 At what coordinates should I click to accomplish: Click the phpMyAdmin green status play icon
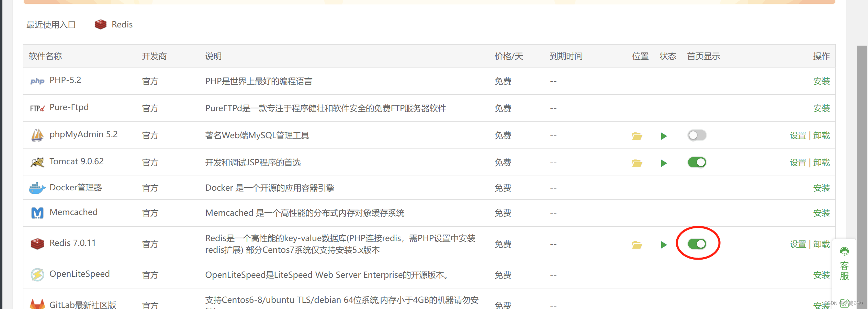664,136
